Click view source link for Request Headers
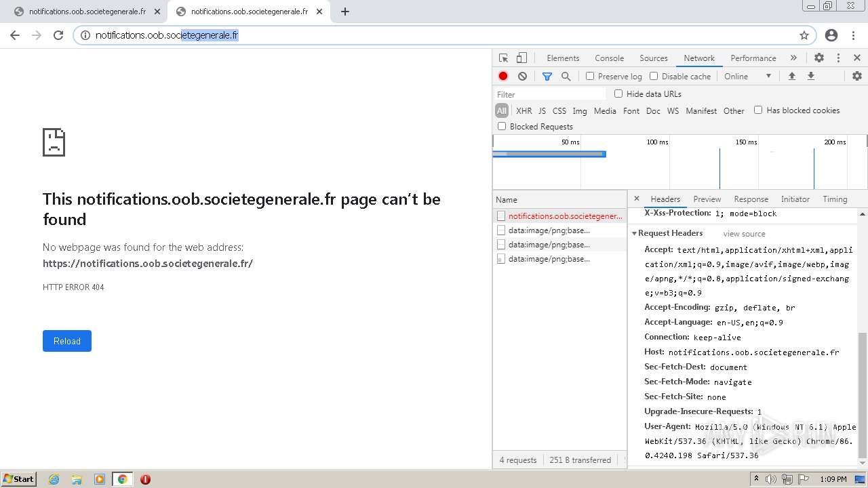This screenshot has width=868, height=488. click(x=744, y=234)
